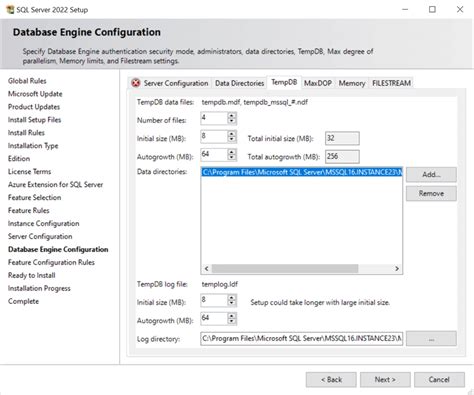Decrease data files Autogrowth spinner
474x395 pixels.
click(232, 157)
